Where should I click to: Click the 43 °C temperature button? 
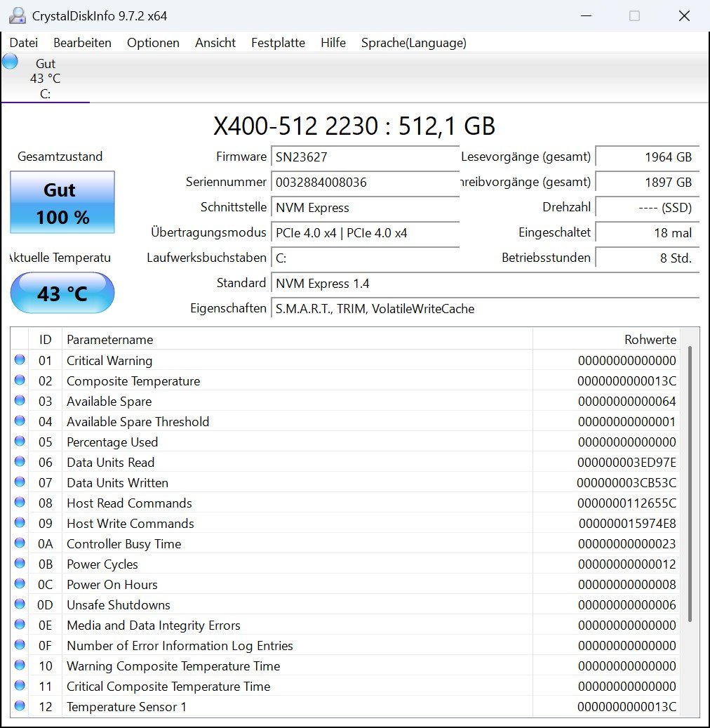coord(62,293)
